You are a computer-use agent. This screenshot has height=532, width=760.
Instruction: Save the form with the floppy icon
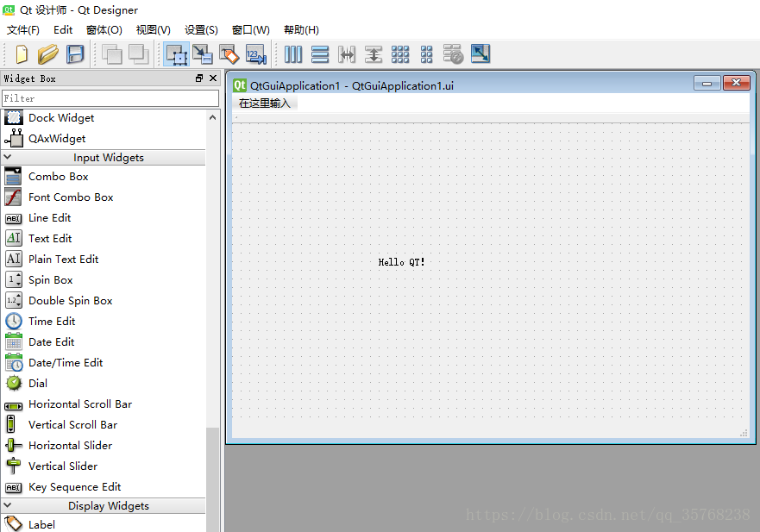pyautogui.click(x=75, y=54)
